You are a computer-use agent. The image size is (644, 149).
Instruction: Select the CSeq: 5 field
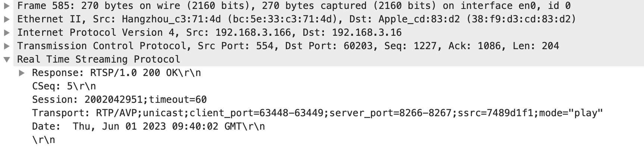[64, 86]
